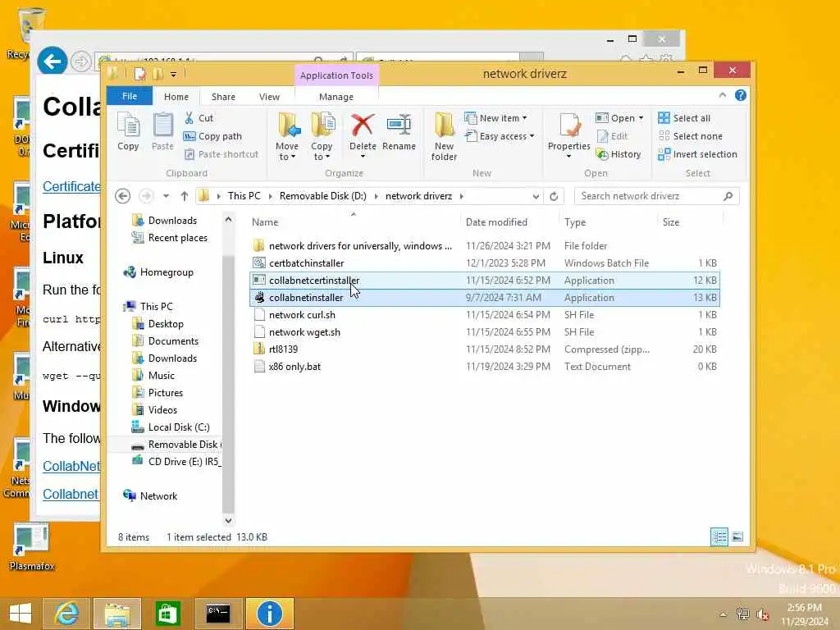Open the ribbon Open dropdown

pyautogui.click(x=619, y=118)
